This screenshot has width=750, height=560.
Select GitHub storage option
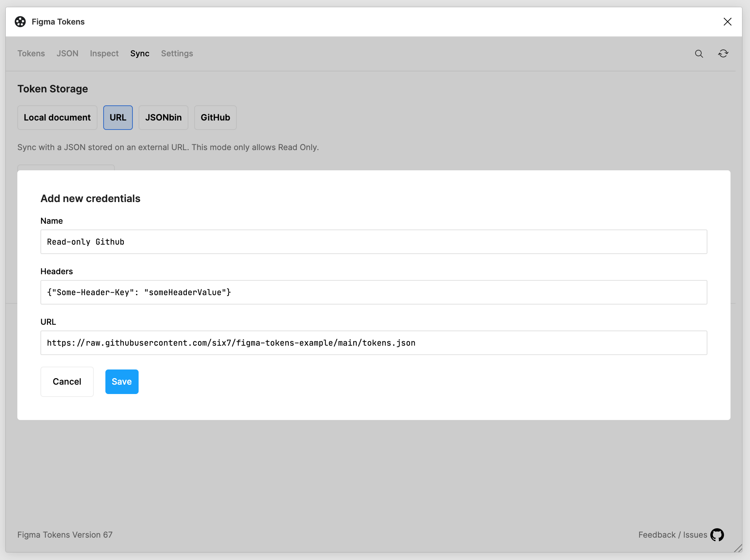[215, 118]
